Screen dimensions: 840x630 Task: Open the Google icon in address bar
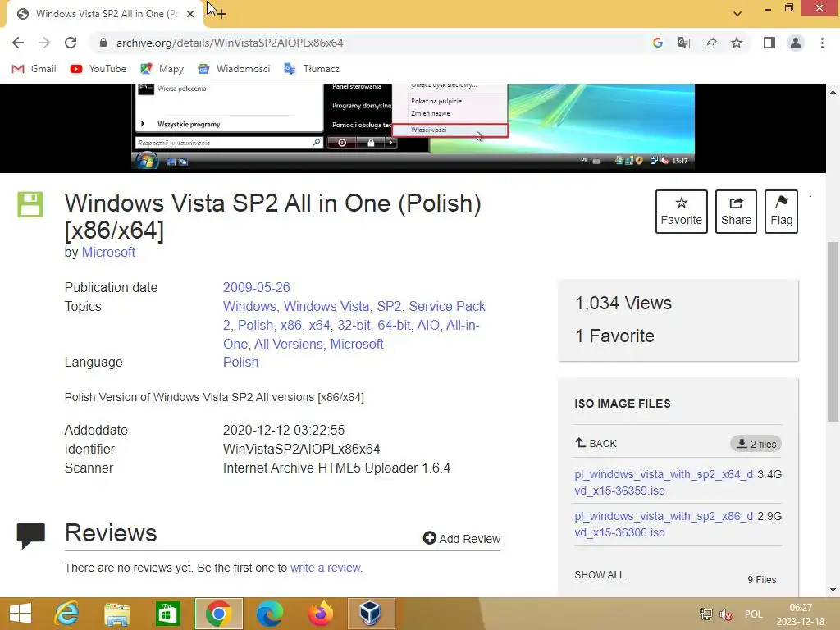click(x=658, y=43)
